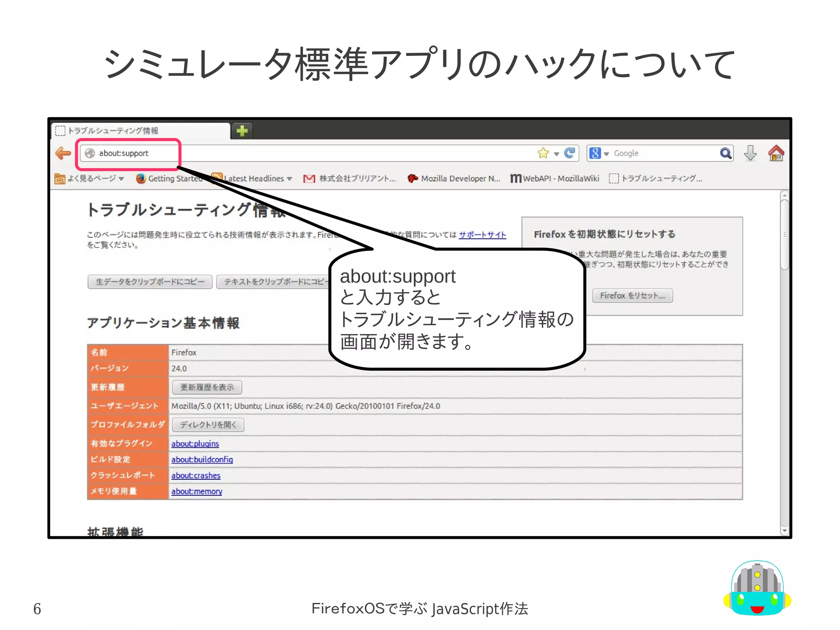Open the search engine dropdown arrow
The image size is (840, 630).
pos(606,154)
